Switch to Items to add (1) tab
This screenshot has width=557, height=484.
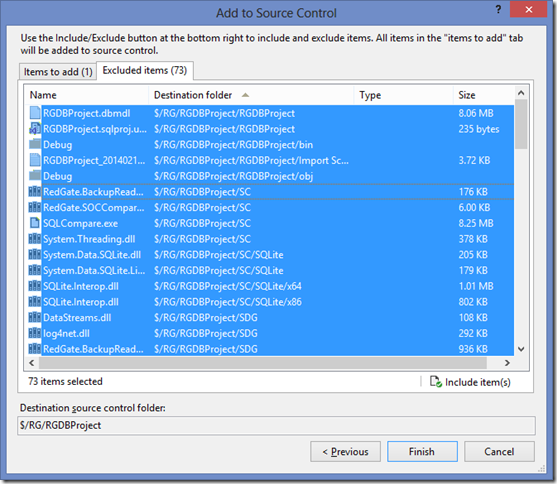pyautogui.click(x=58, y=72)
